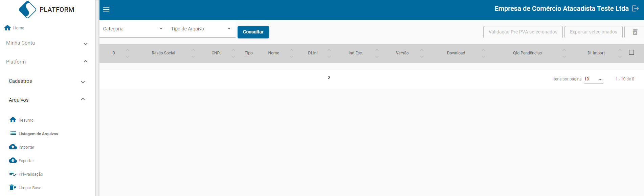
Task: Click the '1 - 10 de 0' range label
Action: tap(625, 79)
